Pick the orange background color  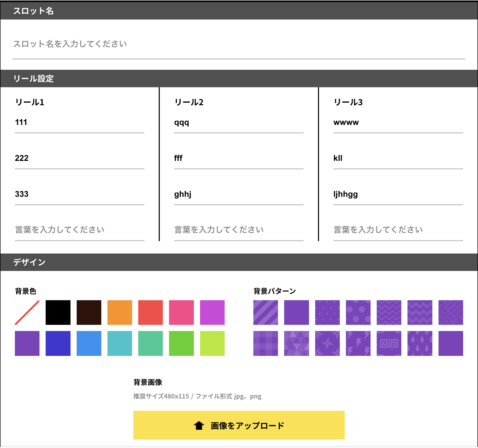pyautogui.click(x=120, y=313)
